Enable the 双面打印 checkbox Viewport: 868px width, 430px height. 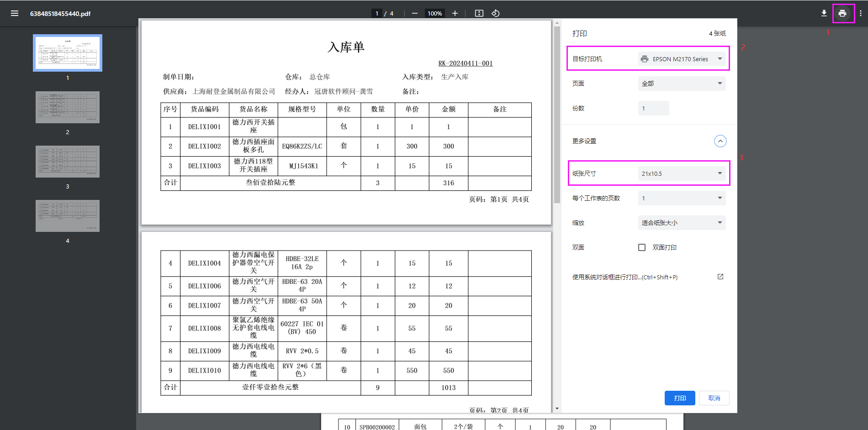click(642, 247)
